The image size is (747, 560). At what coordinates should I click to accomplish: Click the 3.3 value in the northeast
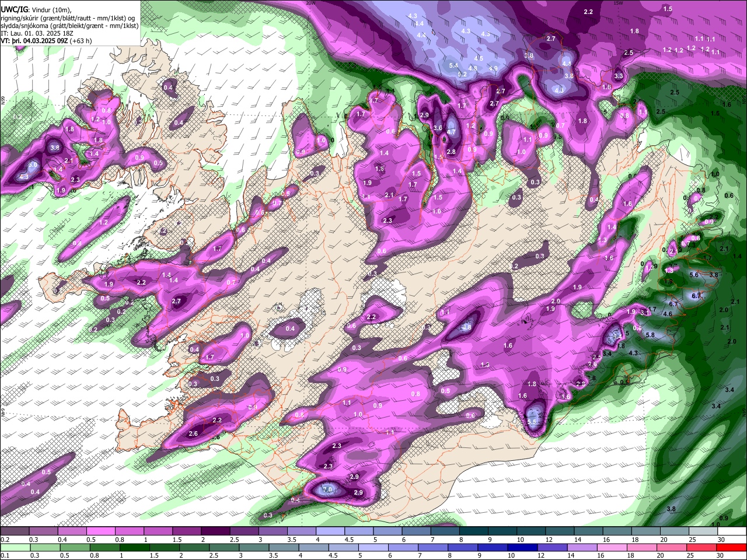pos(619,76)
